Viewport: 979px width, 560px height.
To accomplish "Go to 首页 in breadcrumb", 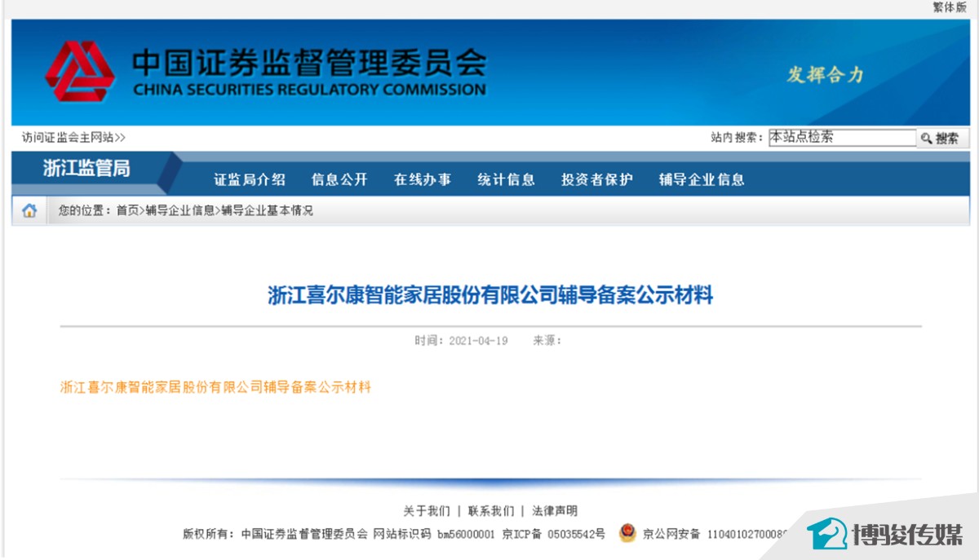I will [x=127, y=210].
